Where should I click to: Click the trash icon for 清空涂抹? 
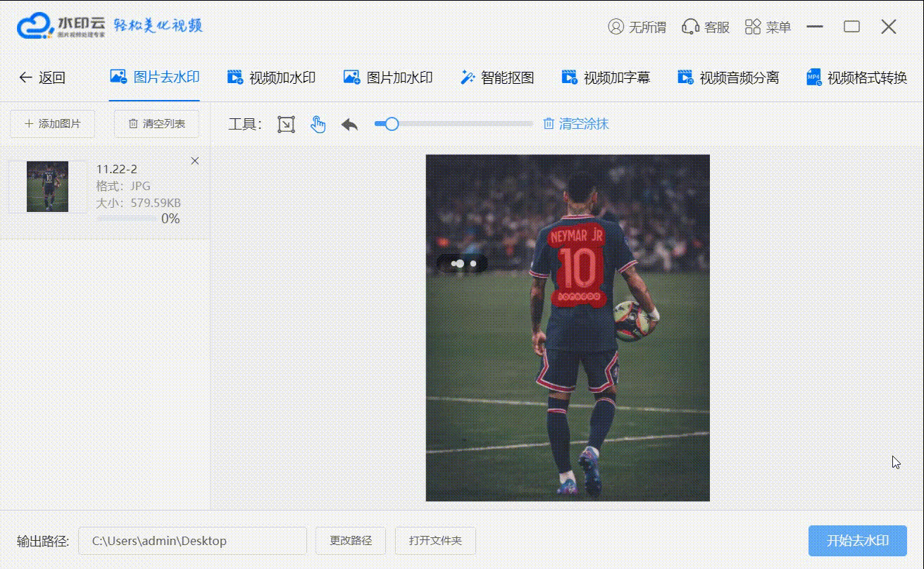549,124
